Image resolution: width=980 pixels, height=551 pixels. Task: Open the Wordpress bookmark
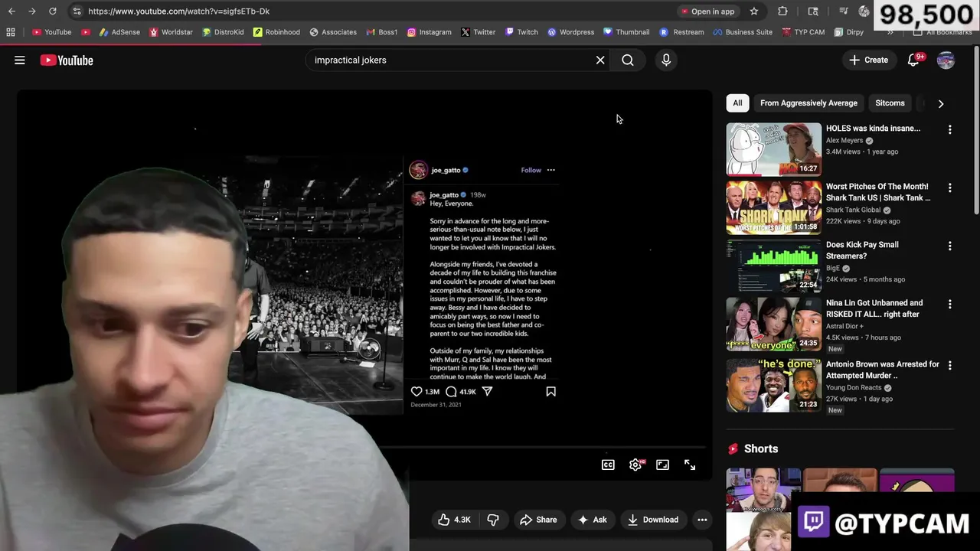point(570,32)
